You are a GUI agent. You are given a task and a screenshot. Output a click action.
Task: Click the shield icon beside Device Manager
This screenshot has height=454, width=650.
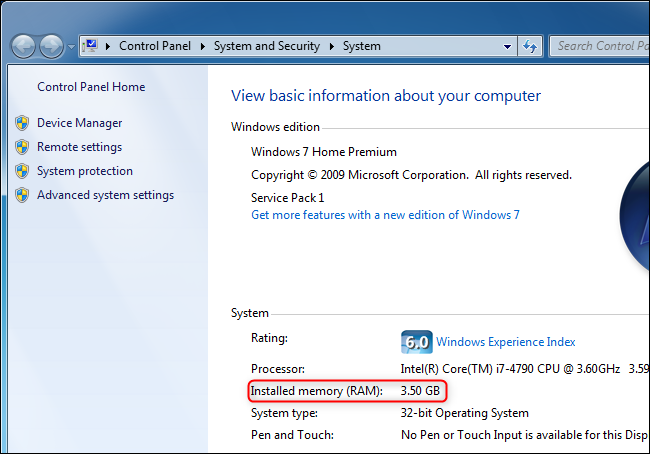(22, 123)
